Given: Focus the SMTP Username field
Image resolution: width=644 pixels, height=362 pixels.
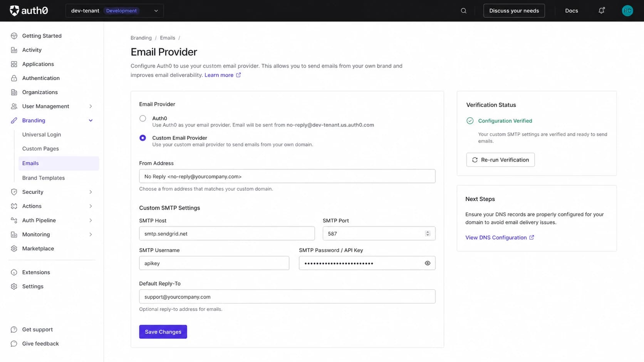Looking at the screenshot, I should coord(214,263).
